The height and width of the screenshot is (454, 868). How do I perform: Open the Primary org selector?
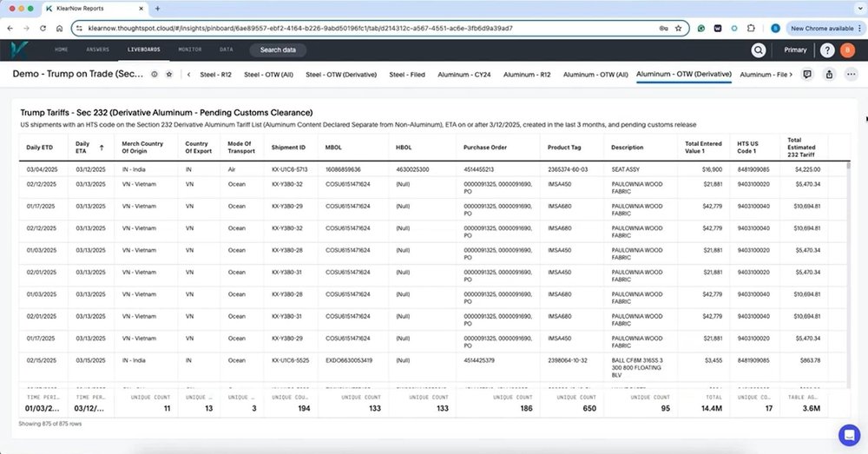[x=795, y=49]
